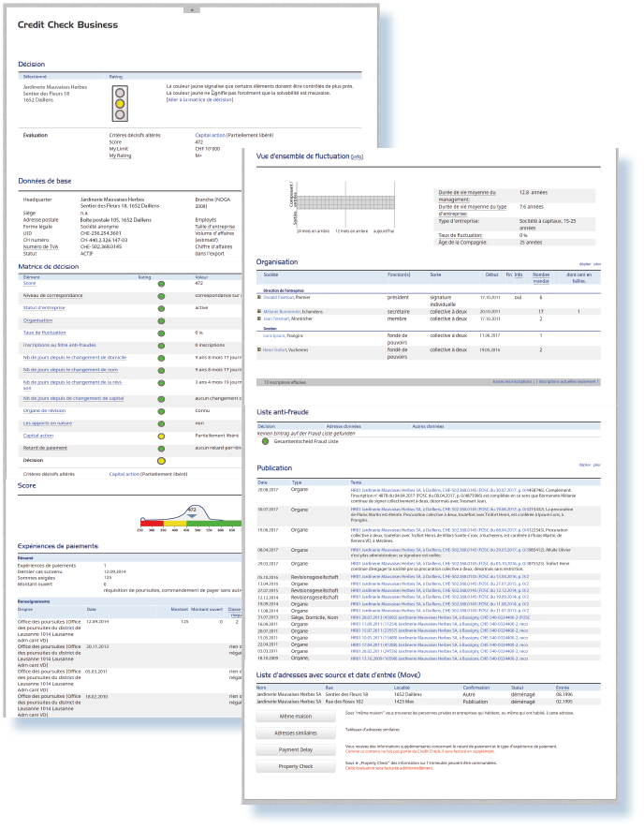644x829 pixels.
Task: Click person icon beside Donald Paintout
Action: pyautogui.click(x=259, y=297)
